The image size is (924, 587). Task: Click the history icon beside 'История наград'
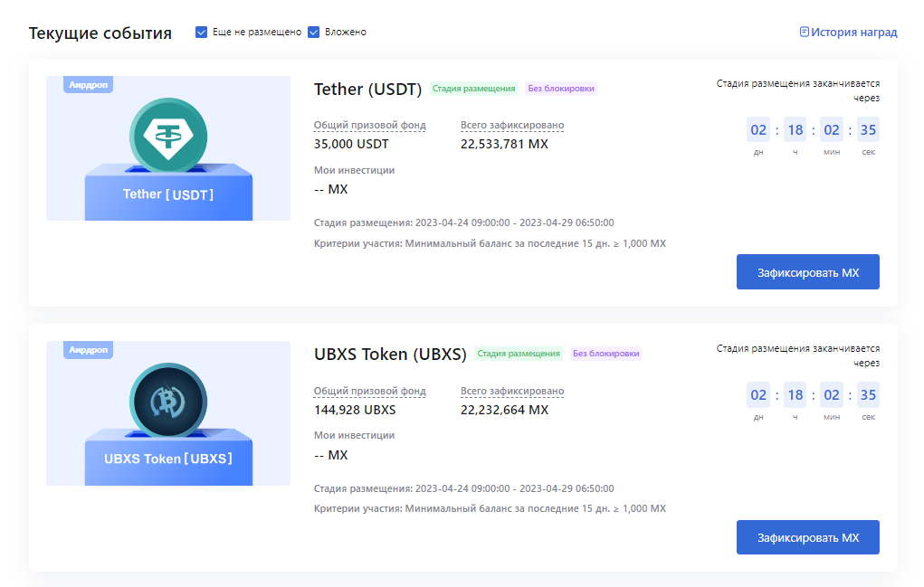[x=804, y=32]
